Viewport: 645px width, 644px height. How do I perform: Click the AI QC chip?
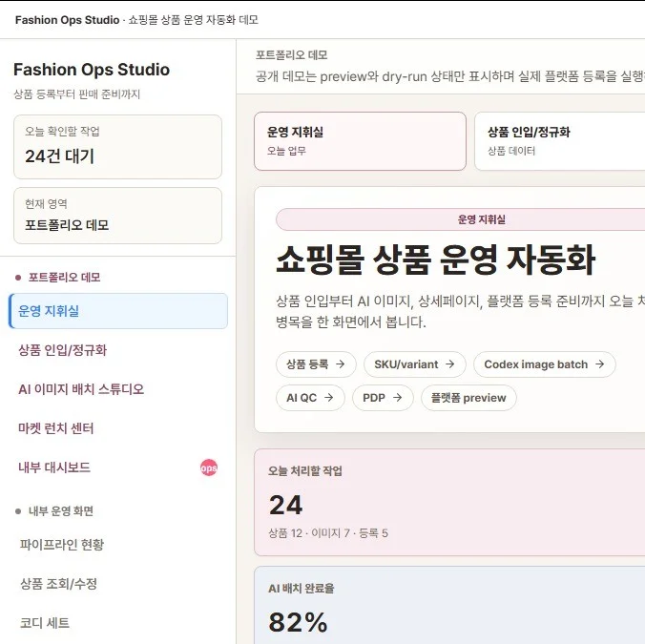pyautogui.click(x=310, y=398)
